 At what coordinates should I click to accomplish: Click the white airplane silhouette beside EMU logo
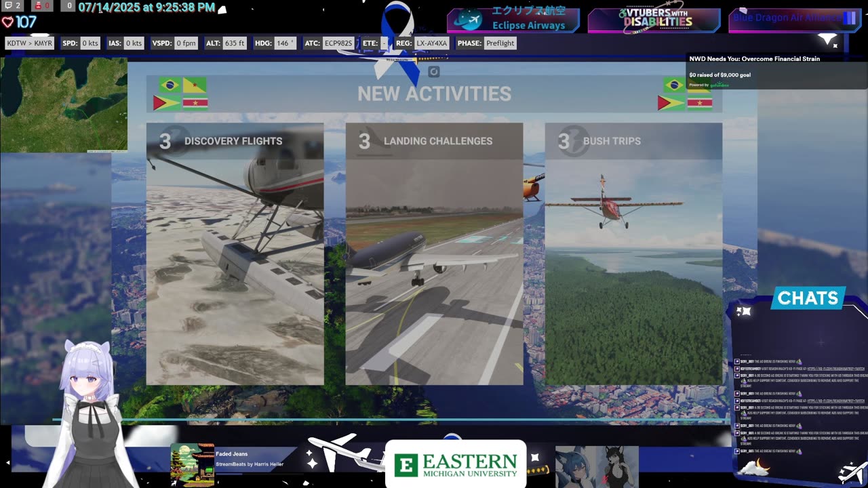coord(346,454)
